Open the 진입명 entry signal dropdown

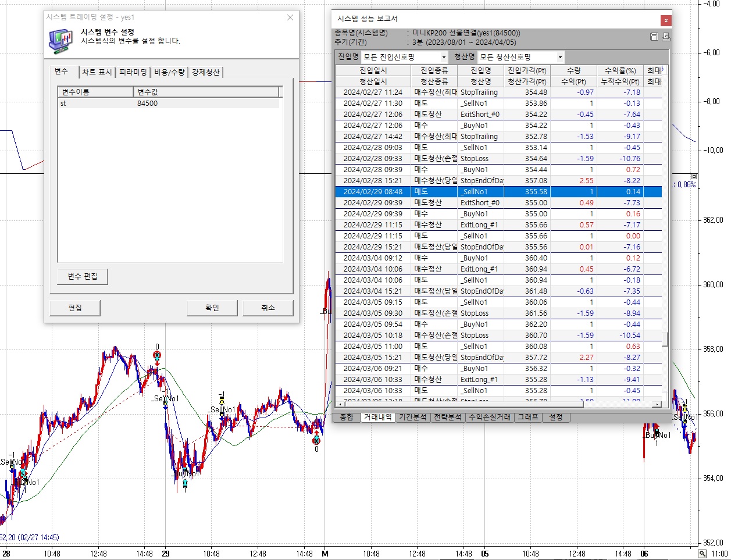[x=444, y=57]
